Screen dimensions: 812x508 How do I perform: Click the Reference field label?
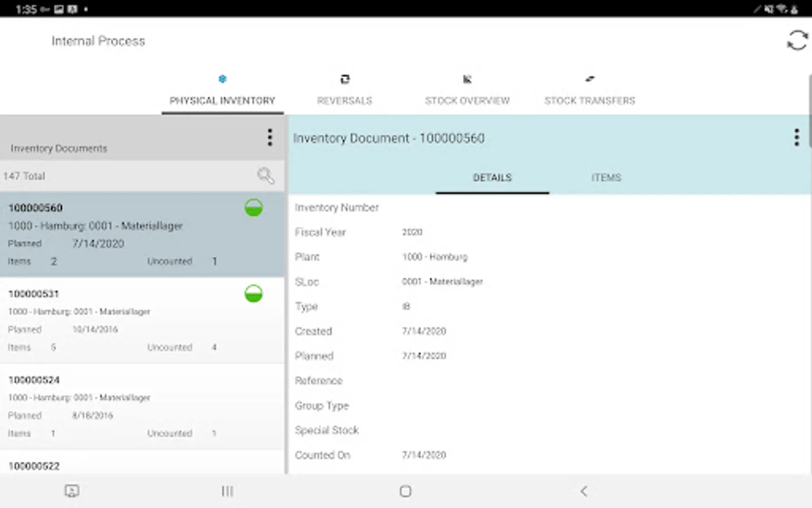[319, 380]
